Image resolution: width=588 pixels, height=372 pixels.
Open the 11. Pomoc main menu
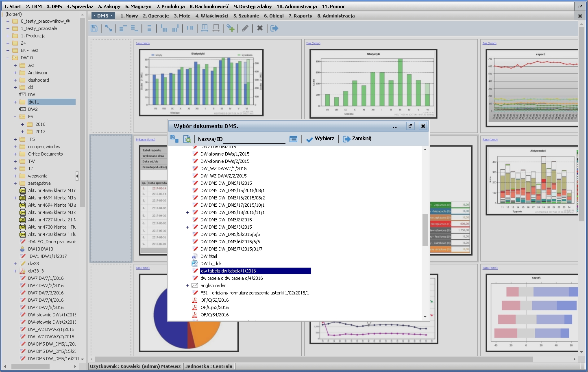coord(333,6)
